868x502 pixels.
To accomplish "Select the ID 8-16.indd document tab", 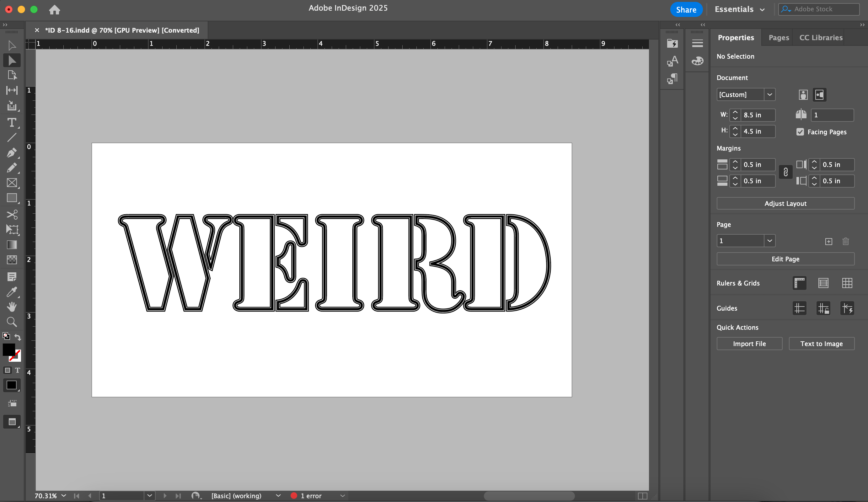I will point(122,30).
